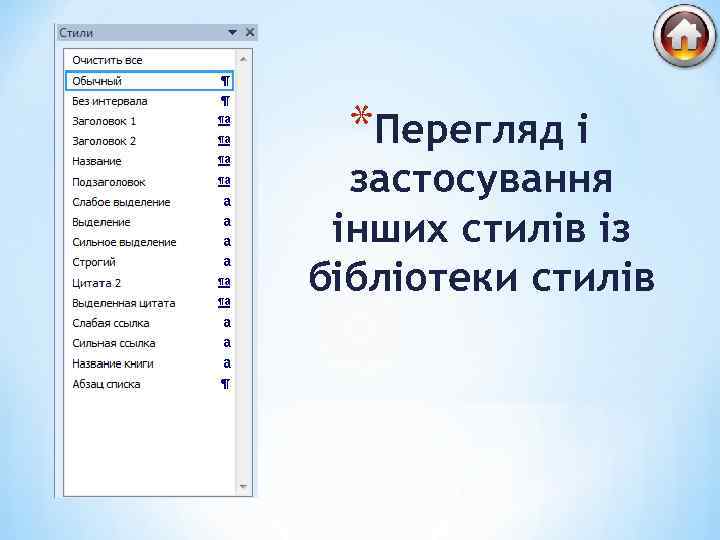Click character style icon beside Слабая ссылка
Screen dimensions: 720x540
[227, 323]
